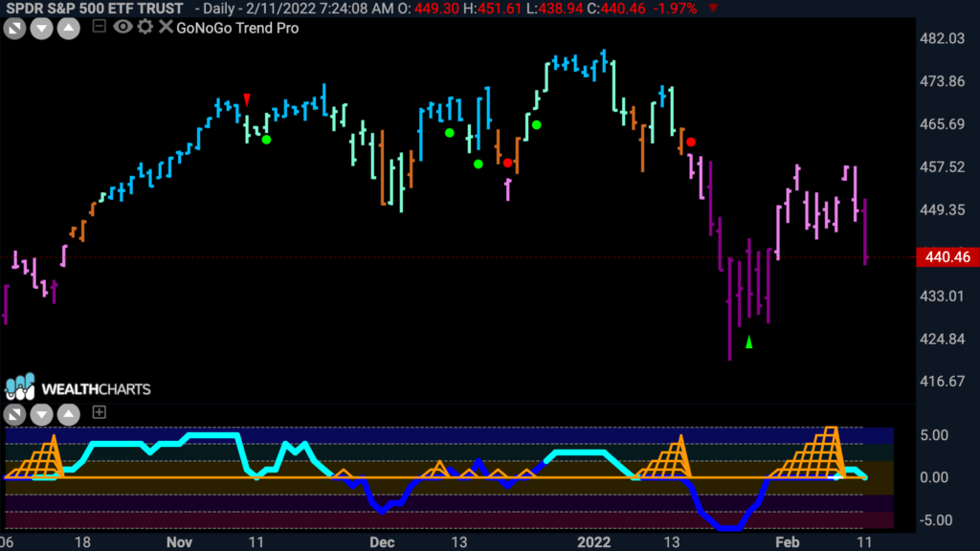The height and width of the screenshot is (551, 980).
Task: Click the high value 451.61 in the header
Action: click(x=500, y=9)
